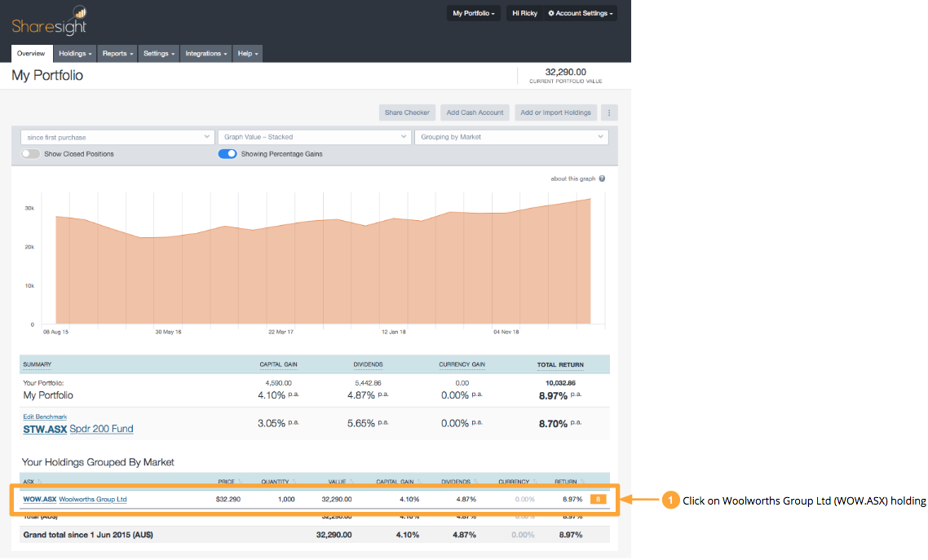Open the WOW.ASX holding link

[x=40, y=499]
